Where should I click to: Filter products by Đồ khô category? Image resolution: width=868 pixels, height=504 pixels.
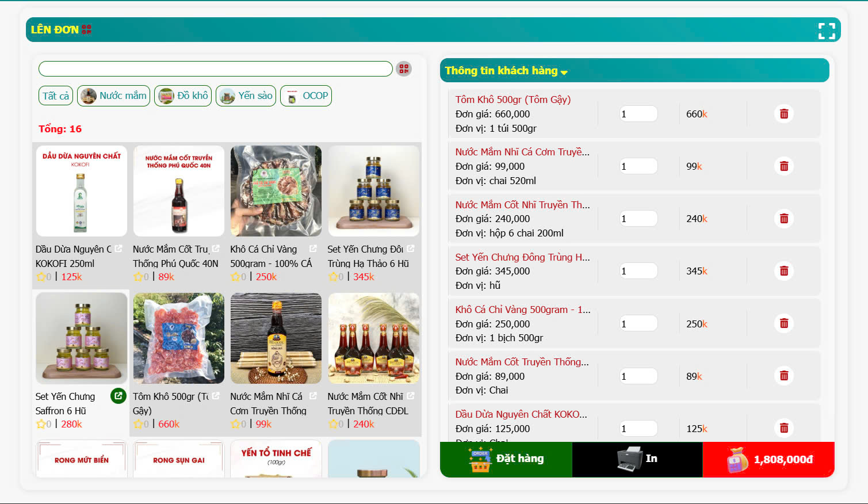[x=183, y=96]
